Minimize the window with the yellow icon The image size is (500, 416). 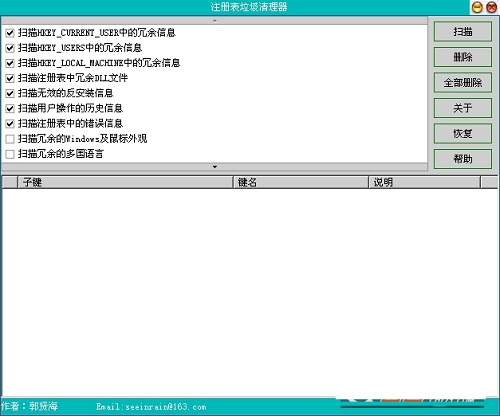[x=477, y=7]
